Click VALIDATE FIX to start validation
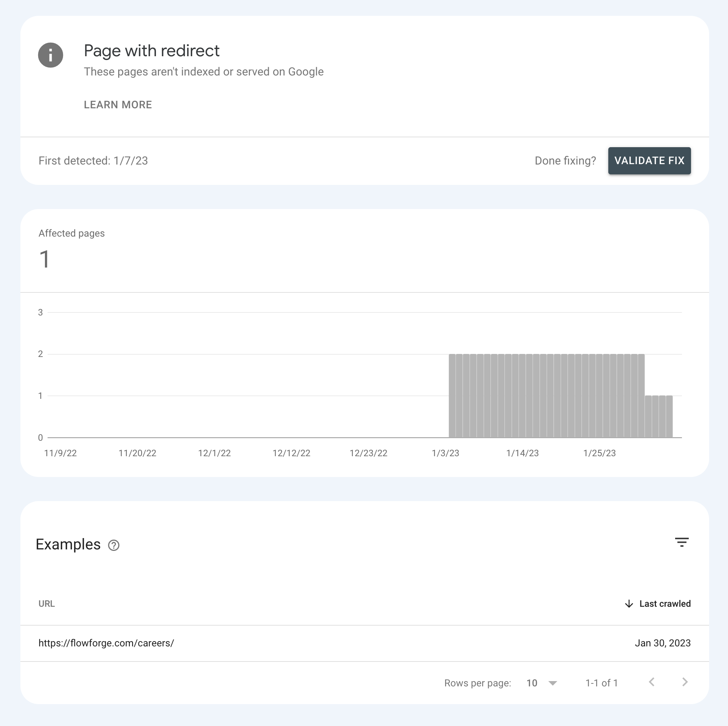728x726 pixels. click(x=649, y=160)
